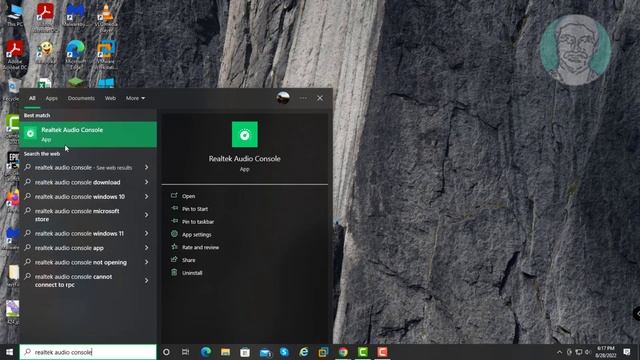Select the Microsoft Edge desktop shortcut
The image size is (640, 360).
point(75,54)
